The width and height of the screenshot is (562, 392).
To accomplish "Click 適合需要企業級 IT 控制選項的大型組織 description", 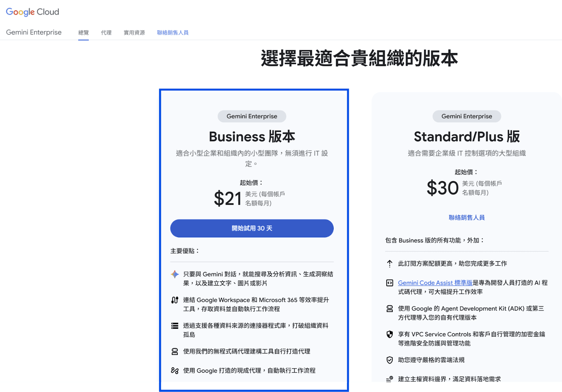I will click(467, 153).
